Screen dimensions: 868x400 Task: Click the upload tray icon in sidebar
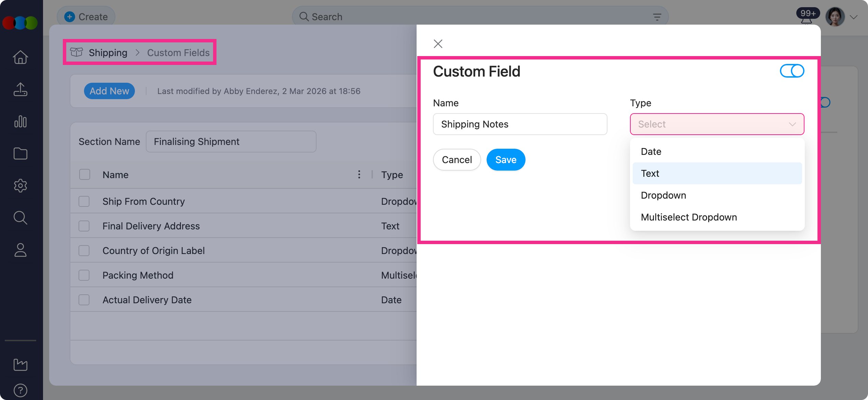20,89
